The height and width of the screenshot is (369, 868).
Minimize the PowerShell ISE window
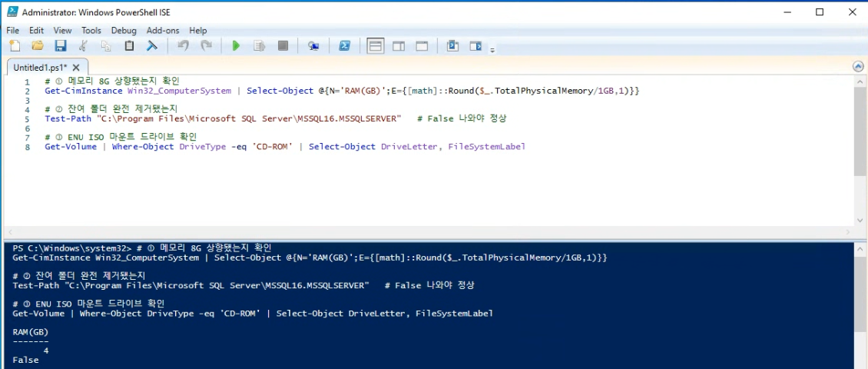tap(787, 12)
